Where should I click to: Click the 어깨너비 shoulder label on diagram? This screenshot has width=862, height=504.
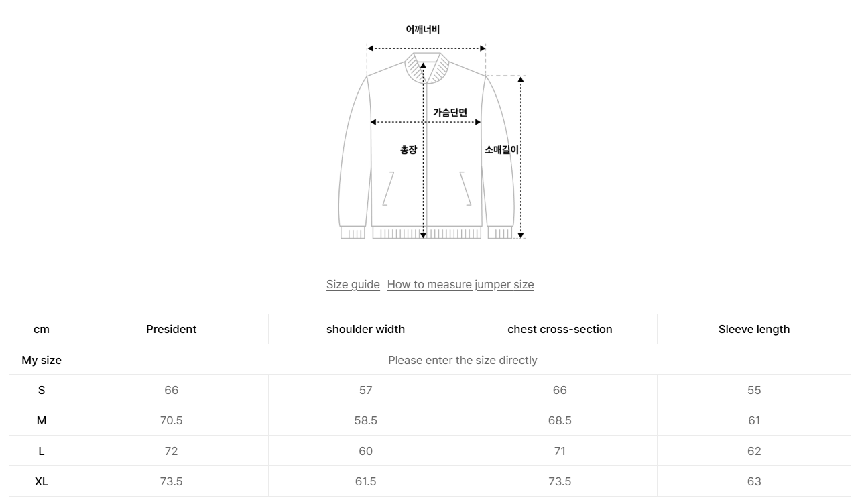point(423,29)
